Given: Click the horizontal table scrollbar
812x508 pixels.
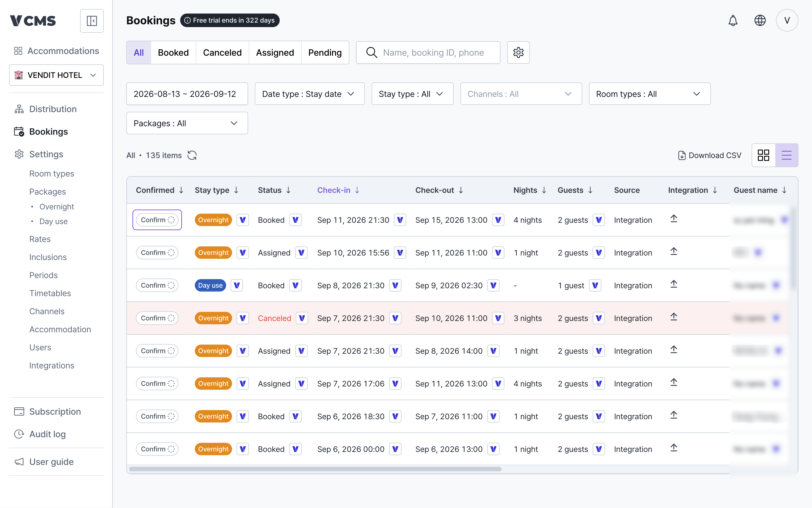Looking at the screenshot, I should click(x=315, y=469).
